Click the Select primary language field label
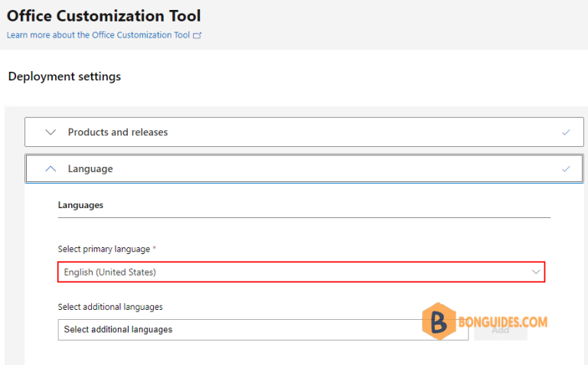This screenshot has width=588, height=365. click(x=103, y=249)
